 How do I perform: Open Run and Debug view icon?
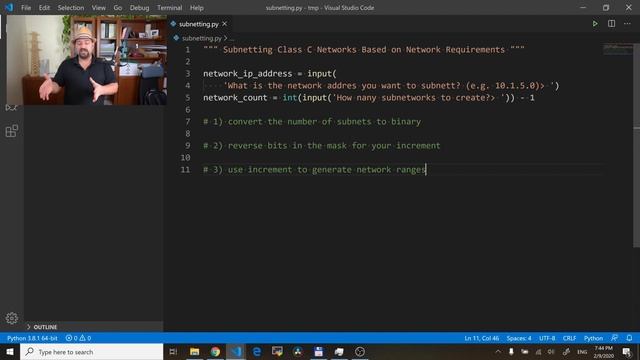click(x=11, y=108)
